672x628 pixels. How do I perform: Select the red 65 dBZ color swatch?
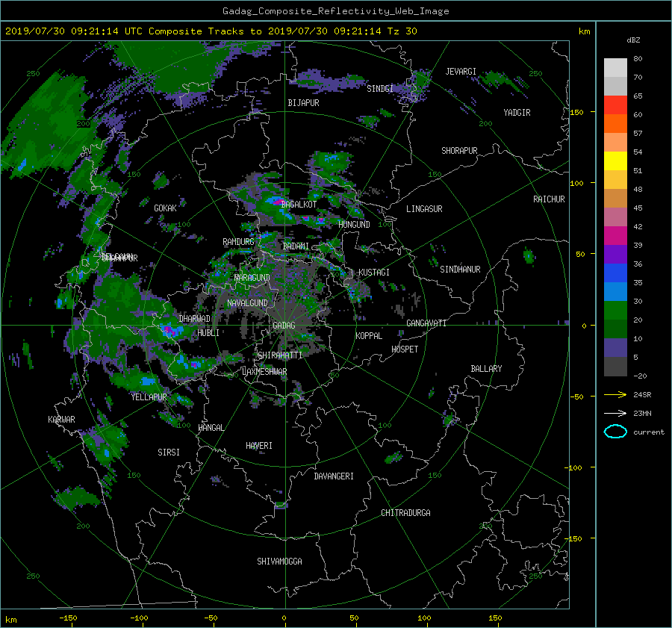coord(615,105)
